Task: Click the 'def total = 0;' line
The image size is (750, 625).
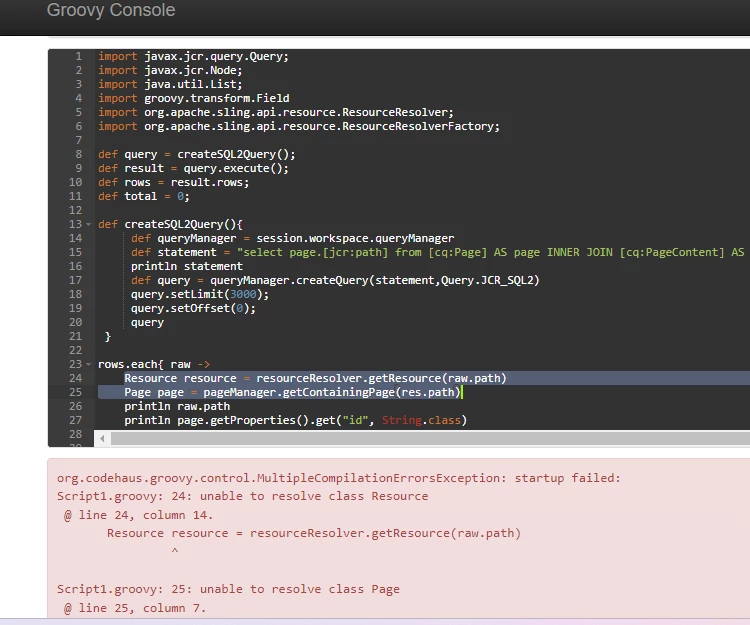Action: click(x=144, y=197)
